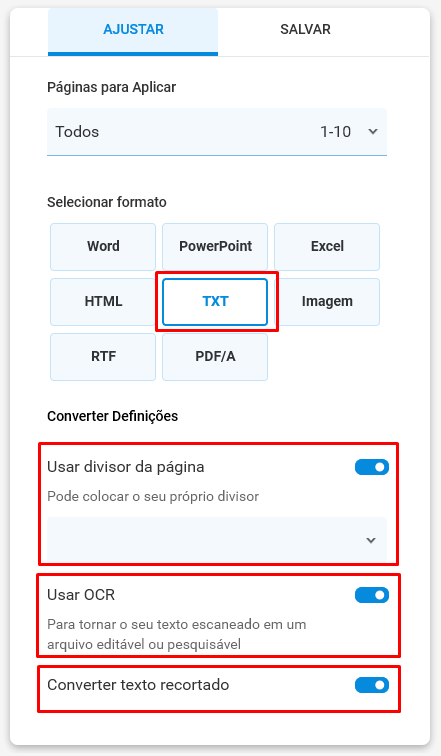Toggle Converter texto recortado off
The image size is (441, 756).
[x=372, y=685]
